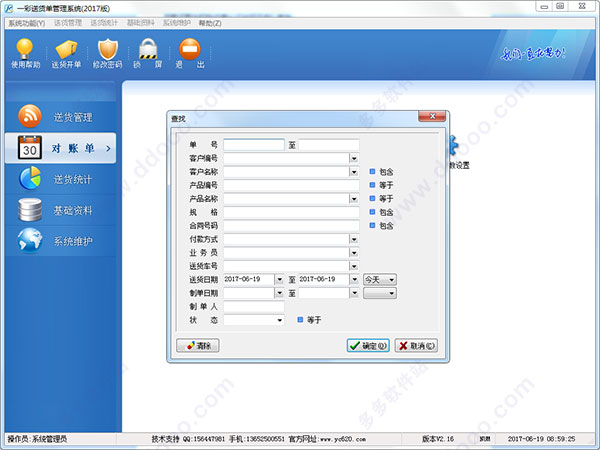Open the 今天 date range preset dropdown
Screen dimensions: 600x450
point(380,280)
